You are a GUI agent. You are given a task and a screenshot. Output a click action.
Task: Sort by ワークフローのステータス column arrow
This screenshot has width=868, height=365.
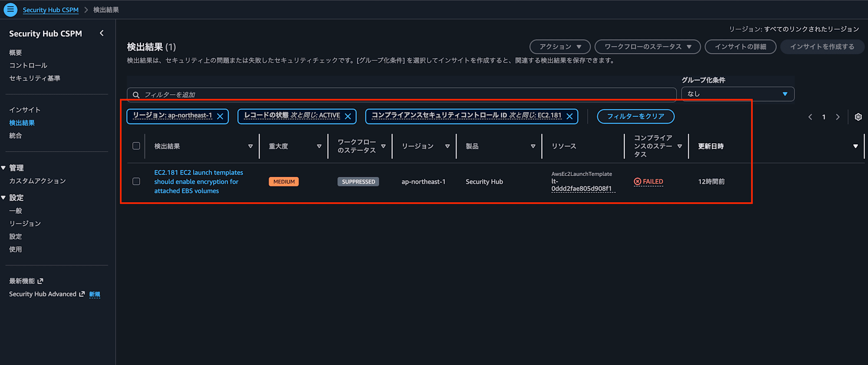pos(383,146)
